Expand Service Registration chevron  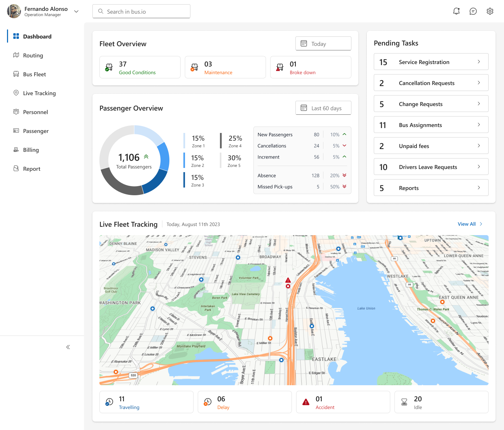click(479, 62)
